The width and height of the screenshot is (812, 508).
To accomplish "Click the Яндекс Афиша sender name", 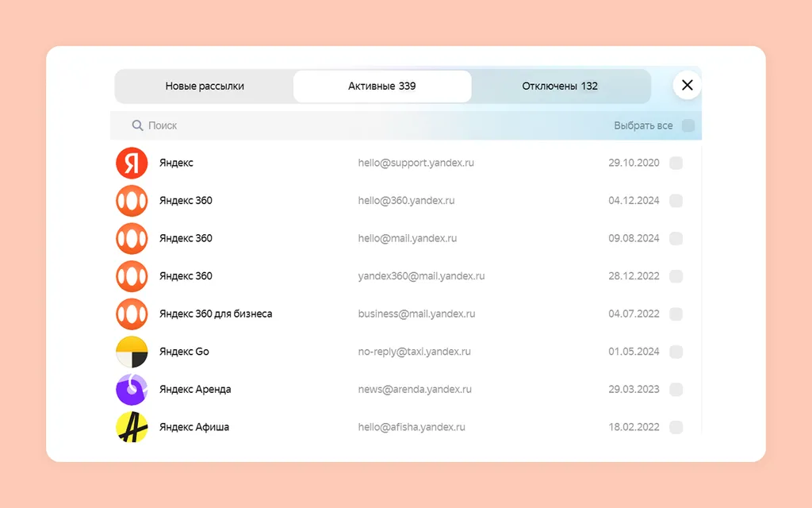I will point(193,427).
